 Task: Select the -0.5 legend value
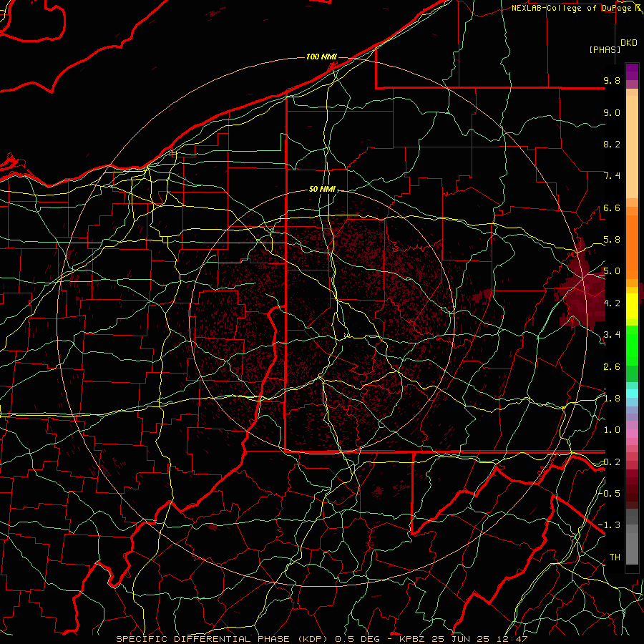pyautogui.click(x=609, y=494)
